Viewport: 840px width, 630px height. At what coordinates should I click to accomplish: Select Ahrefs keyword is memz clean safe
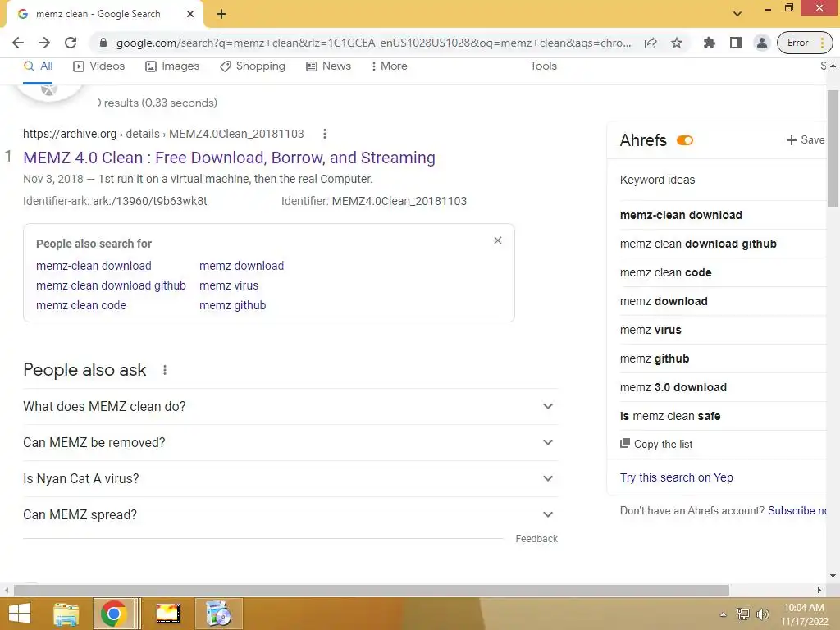click(670, 416)
